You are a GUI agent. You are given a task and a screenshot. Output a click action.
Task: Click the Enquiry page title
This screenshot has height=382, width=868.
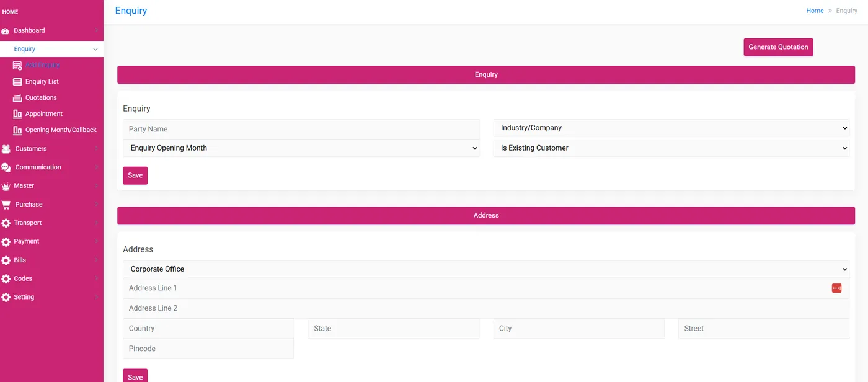pos(131,11)
